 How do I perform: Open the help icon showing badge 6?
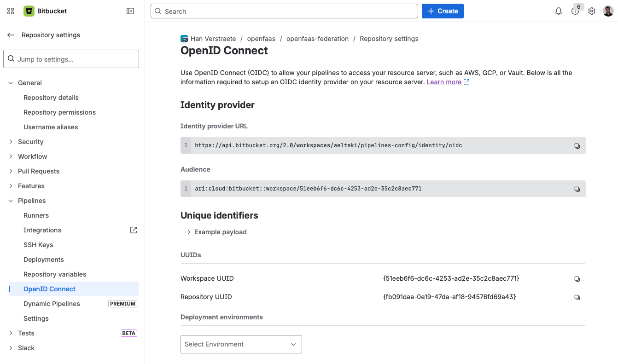click(575, 11)
